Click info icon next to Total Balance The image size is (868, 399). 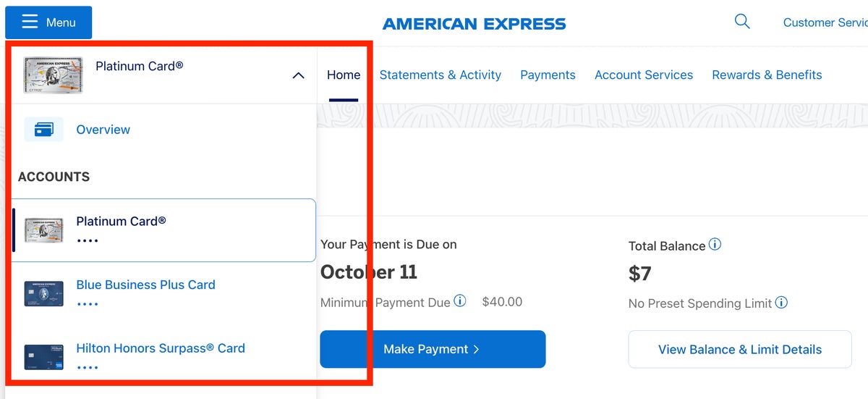pos(715,245)
